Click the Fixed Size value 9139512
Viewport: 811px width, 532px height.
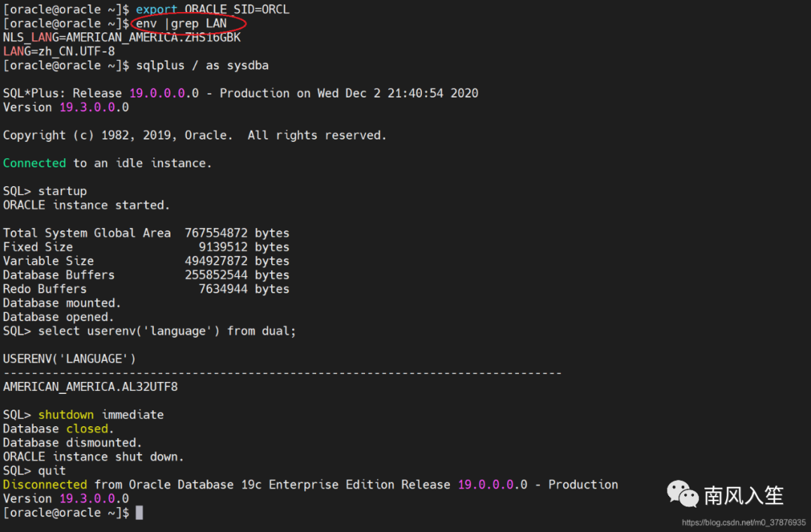pos(224,247)
